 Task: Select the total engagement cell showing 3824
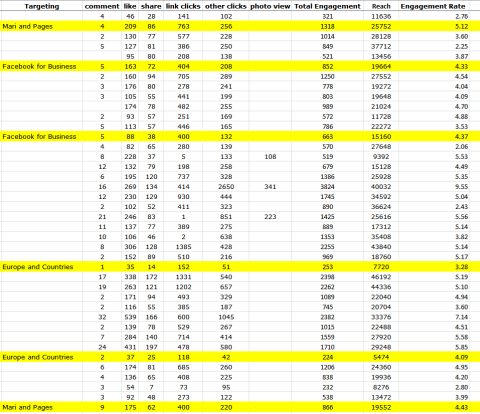327,187
